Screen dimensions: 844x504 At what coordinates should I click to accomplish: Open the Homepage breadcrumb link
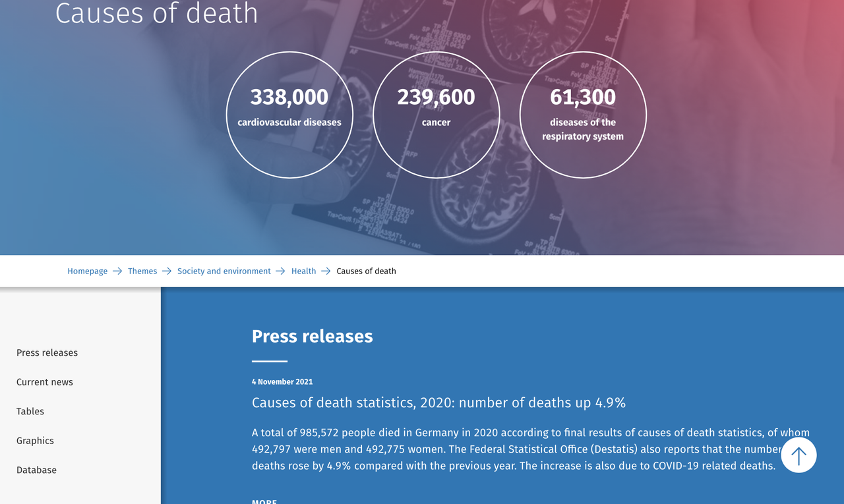(87, 271)
